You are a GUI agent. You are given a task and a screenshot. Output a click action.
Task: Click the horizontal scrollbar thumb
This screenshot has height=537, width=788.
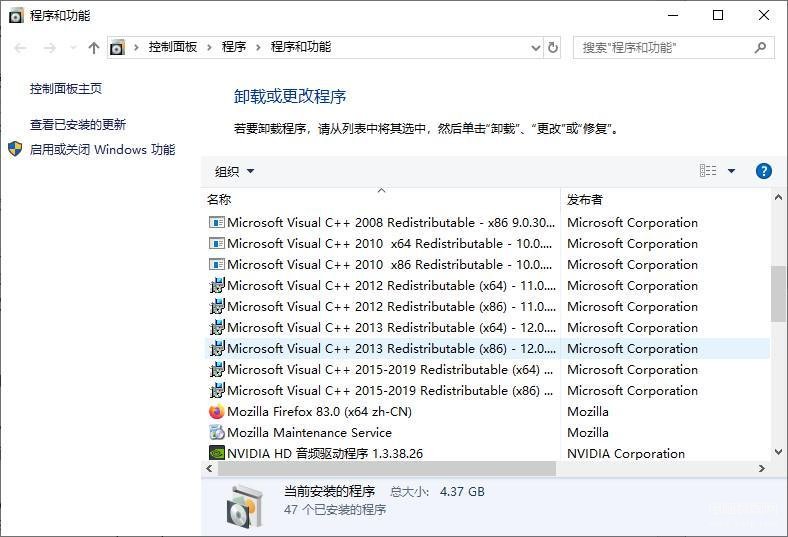[387, 469]
